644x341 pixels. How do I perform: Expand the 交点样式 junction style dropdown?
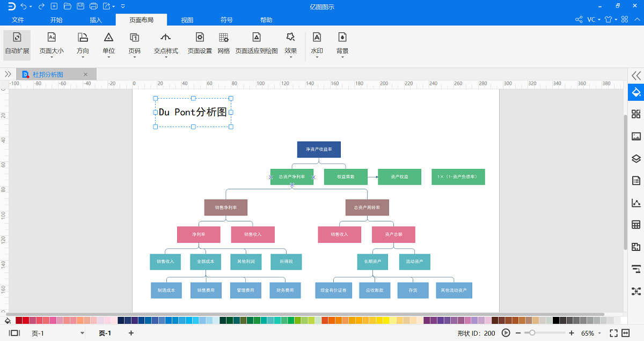click(x=166, y=44)
